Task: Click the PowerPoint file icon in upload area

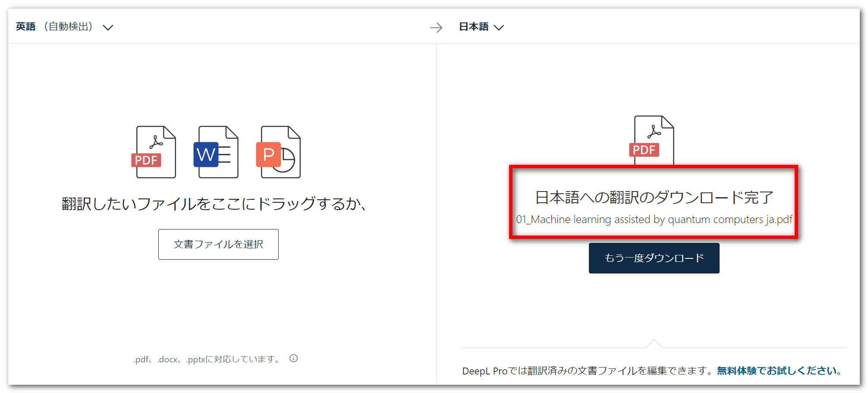Action: pyautogui.click(x=278, y=152)
